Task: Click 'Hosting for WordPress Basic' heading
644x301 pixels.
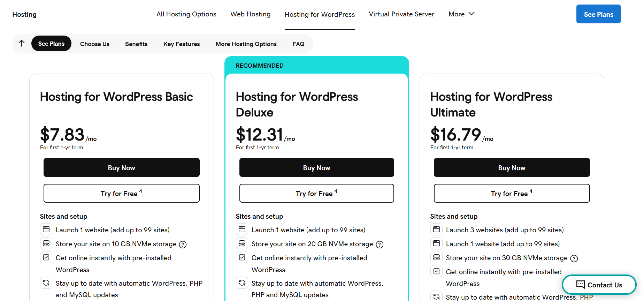Action: (116, 97)
